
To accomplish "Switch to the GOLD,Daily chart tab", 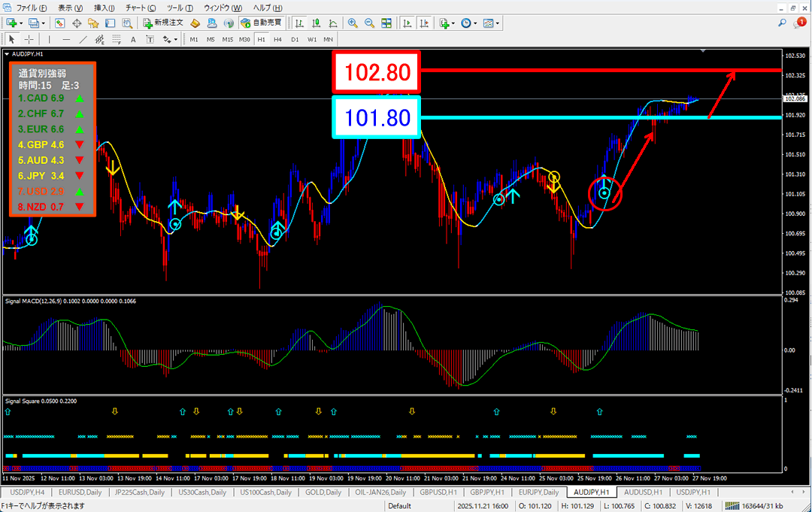I will [x=324, y=492].
